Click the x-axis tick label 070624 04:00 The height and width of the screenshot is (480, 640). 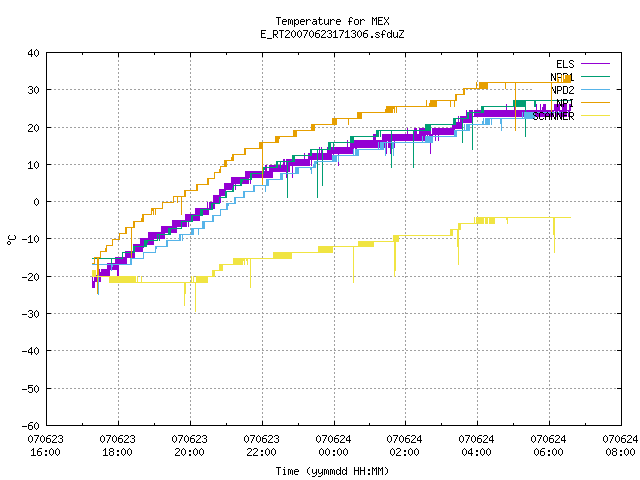point(476,446)
